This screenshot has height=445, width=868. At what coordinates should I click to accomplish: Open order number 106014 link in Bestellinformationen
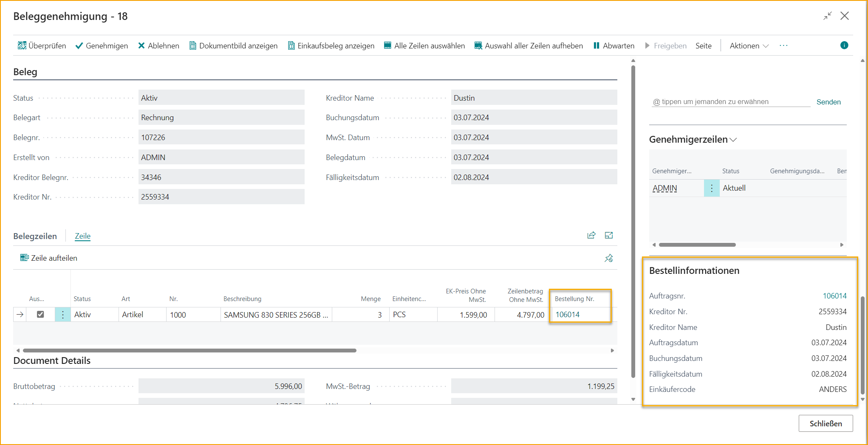834,296
